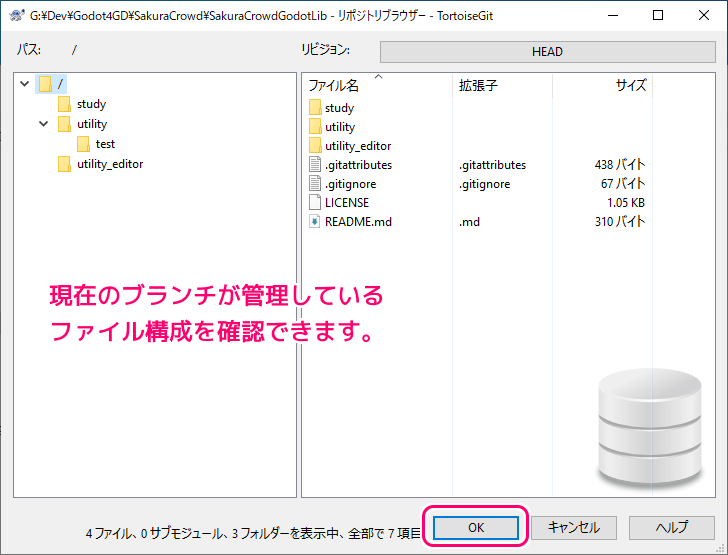
Task: Sort by 拡張子 column header
Action: coord(502,85)
